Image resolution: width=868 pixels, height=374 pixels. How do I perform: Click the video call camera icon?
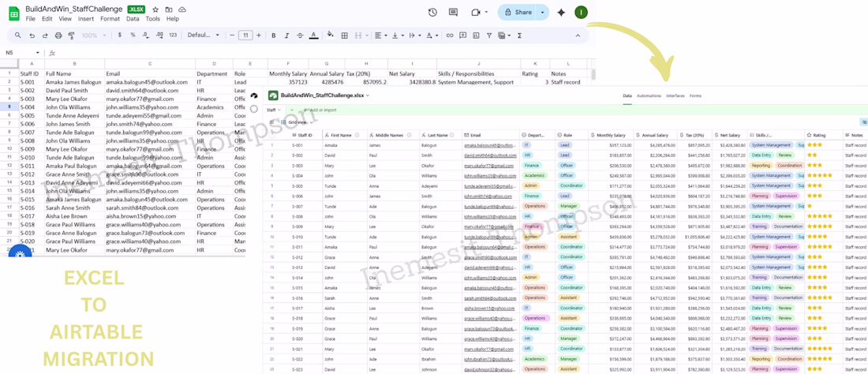coord(475,12)
